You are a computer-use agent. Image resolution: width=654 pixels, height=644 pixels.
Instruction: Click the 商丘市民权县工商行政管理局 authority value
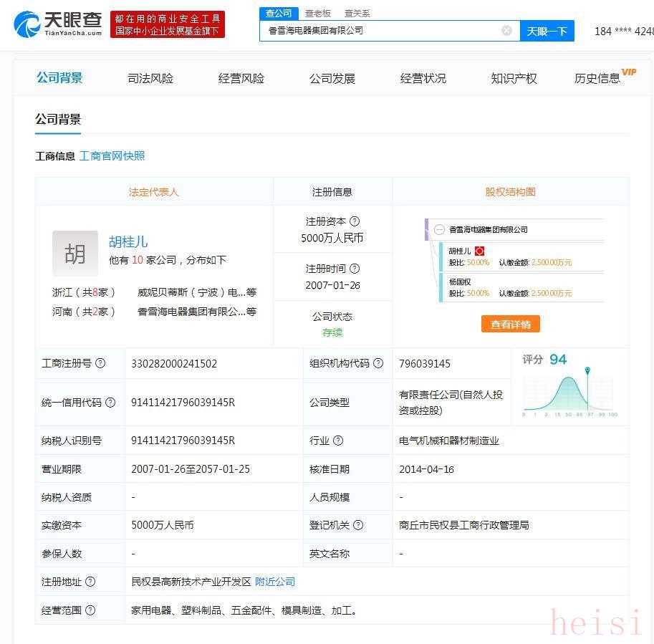tap(463, 525)
